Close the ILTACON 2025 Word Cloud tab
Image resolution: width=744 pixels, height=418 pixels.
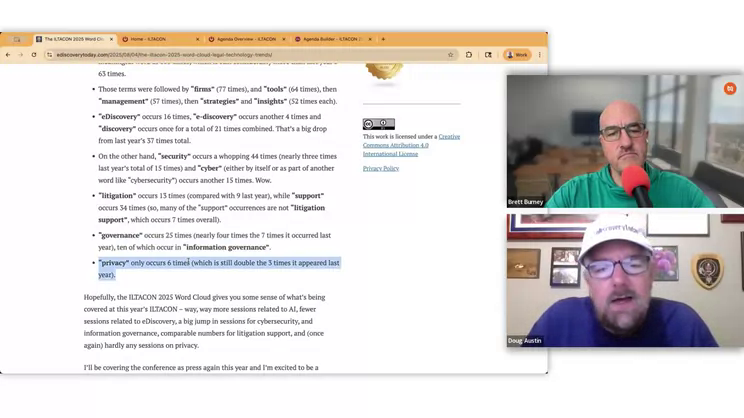click(x=112, y=39)
